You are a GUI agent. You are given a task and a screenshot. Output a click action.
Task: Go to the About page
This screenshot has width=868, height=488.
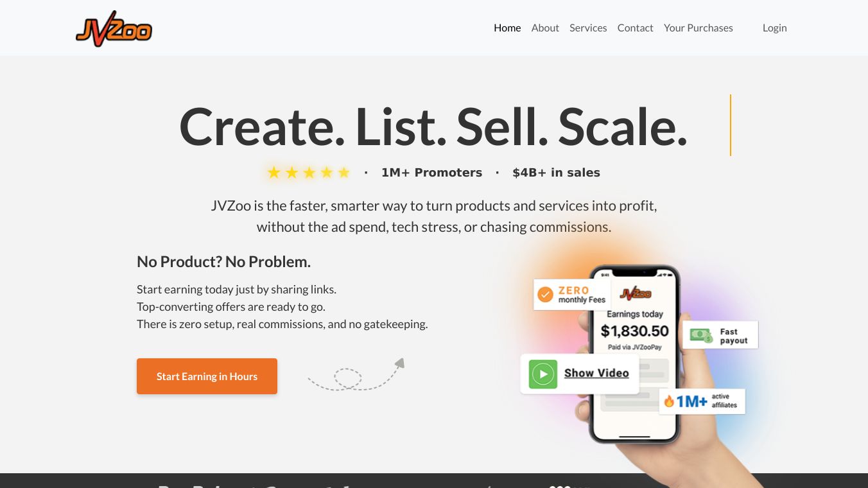pos(545,28)
